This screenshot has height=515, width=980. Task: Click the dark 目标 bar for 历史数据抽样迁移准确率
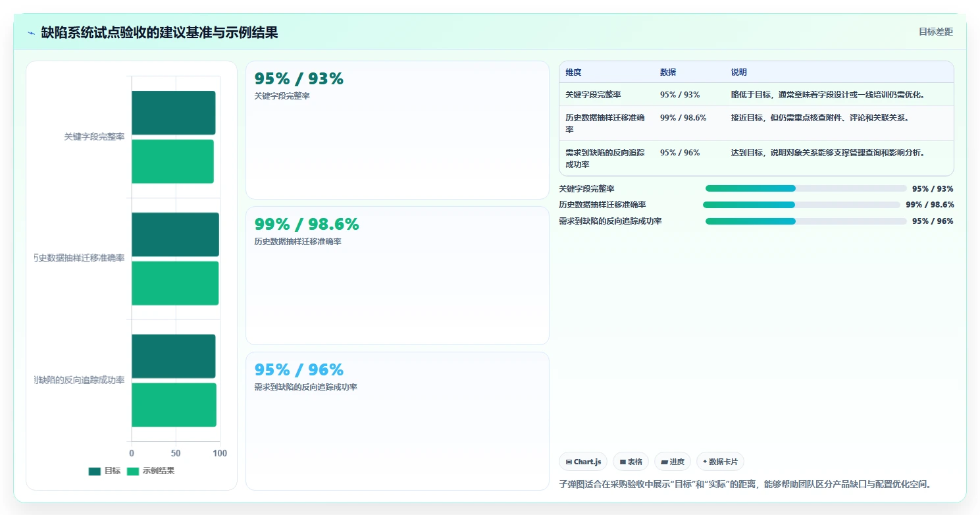tap(175, 234)
